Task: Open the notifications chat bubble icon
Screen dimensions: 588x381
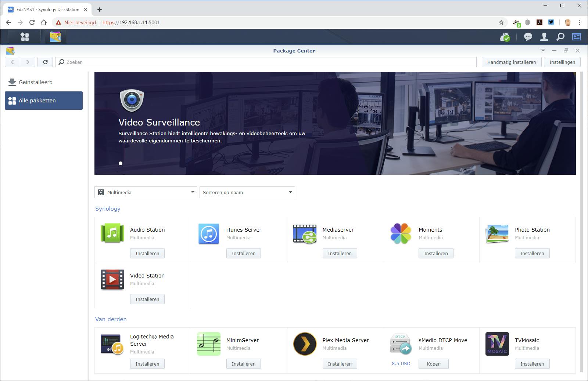Action: pyautogui.click(x=528, y=37)
